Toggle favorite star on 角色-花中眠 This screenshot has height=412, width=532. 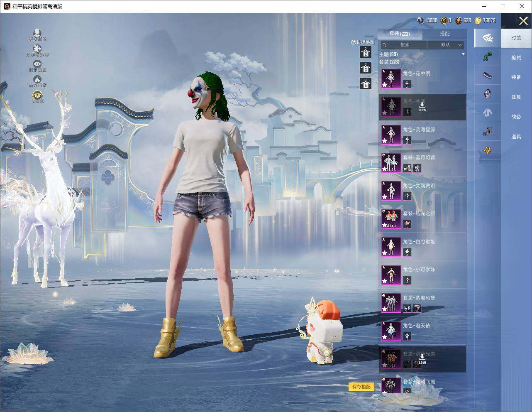tap(385, 84)
